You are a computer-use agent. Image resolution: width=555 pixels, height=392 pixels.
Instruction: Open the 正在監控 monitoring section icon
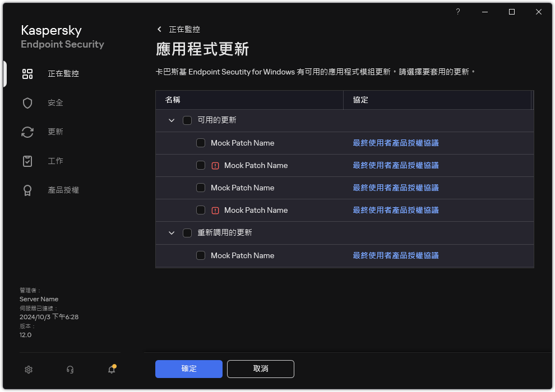(27, 73)
